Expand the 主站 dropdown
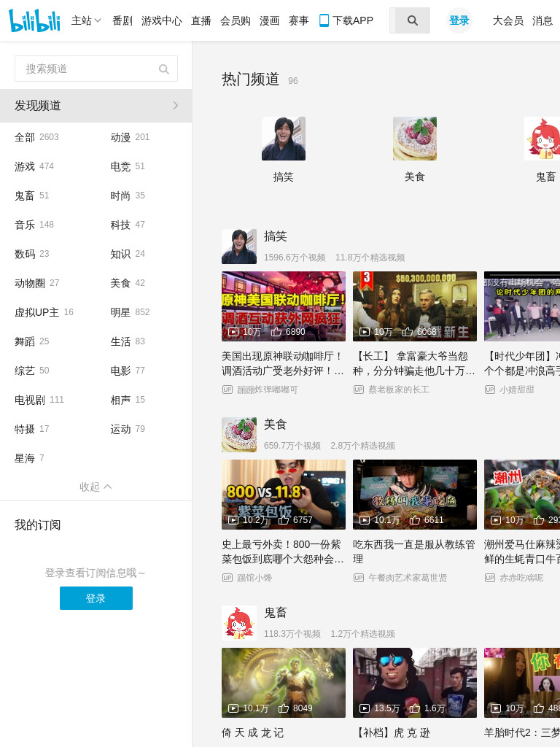This screenshot has height=747, width=560. coord(86,20)
